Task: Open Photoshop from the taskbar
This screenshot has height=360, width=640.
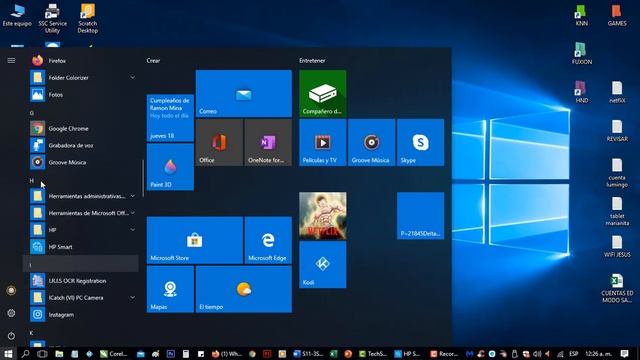Action: tap(171, 353)
